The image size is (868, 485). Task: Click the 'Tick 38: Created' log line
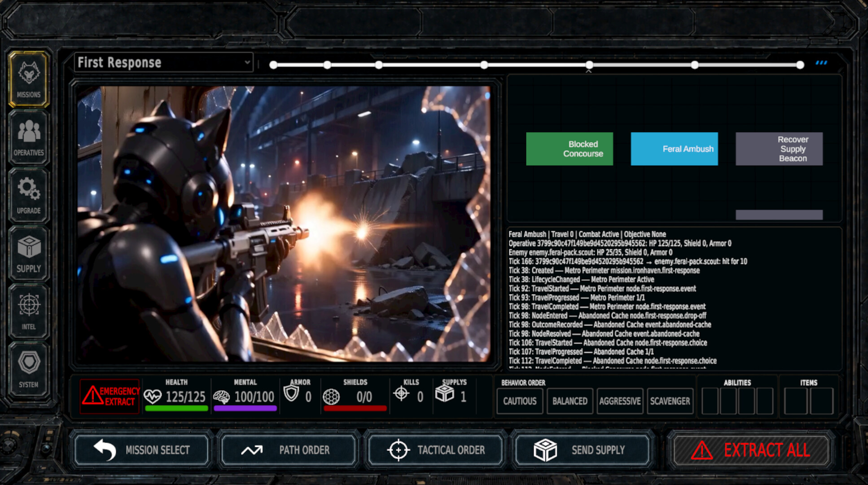pos(604,270)
